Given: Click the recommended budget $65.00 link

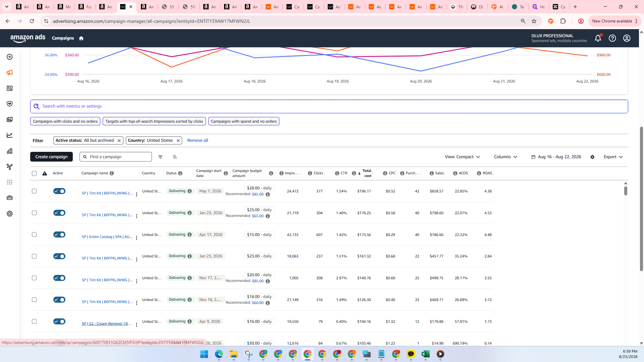Looking at the screenshot, I should pyautogui.click(x=258, y=216).
